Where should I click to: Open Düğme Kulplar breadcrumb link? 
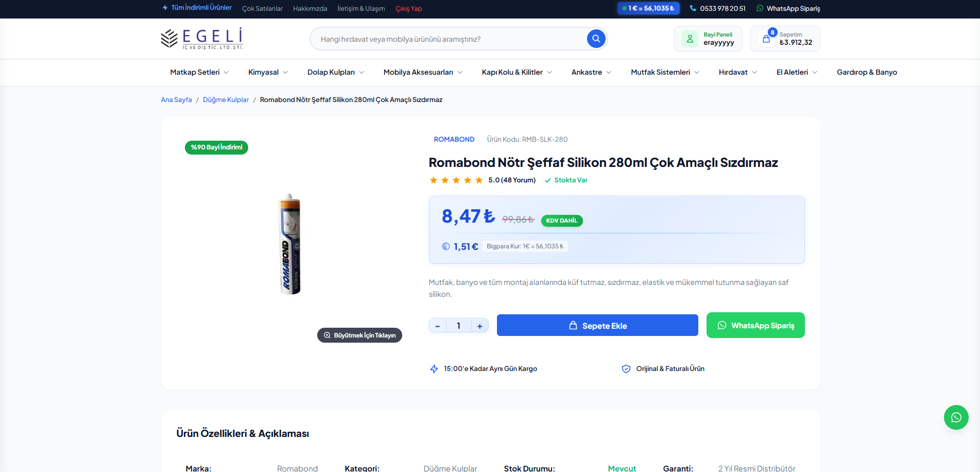226,100
